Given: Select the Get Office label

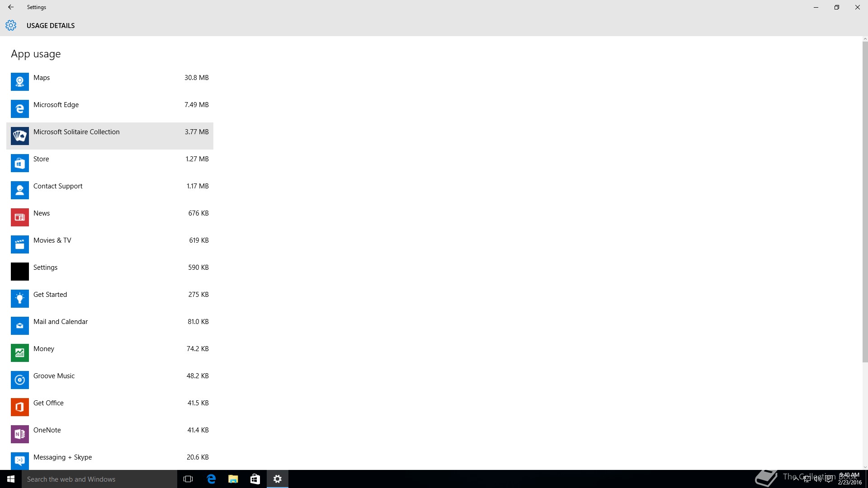Looking at the screenshot, I should coord(48,403).
